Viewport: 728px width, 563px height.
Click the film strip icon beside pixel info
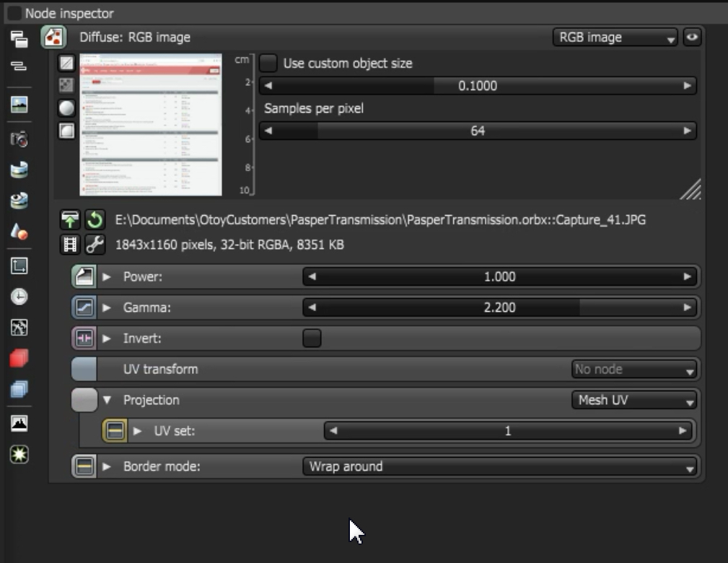click(x=70, y=245)
